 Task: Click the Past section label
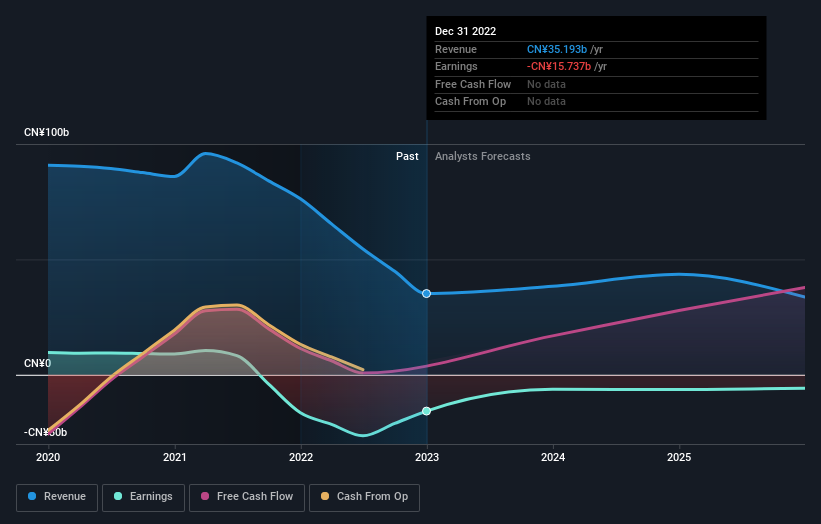coord(407,157)
